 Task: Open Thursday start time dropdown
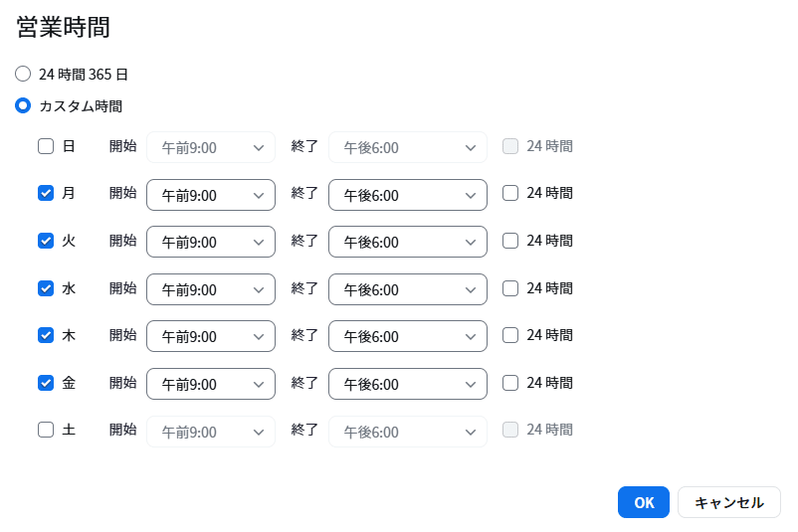pos(211,336)
